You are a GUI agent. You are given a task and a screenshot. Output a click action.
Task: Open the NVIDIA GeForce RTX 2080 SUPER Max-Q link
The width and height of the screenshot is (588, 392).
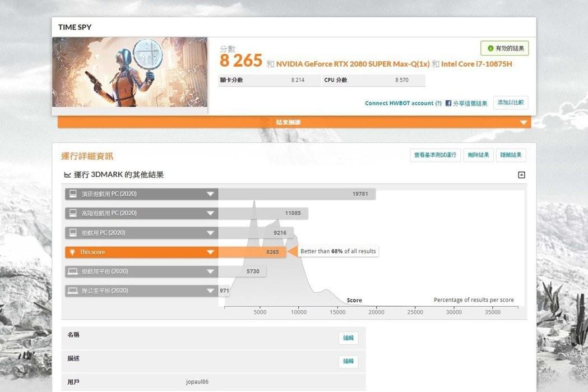pyautogui.click(x=353, y=64)
